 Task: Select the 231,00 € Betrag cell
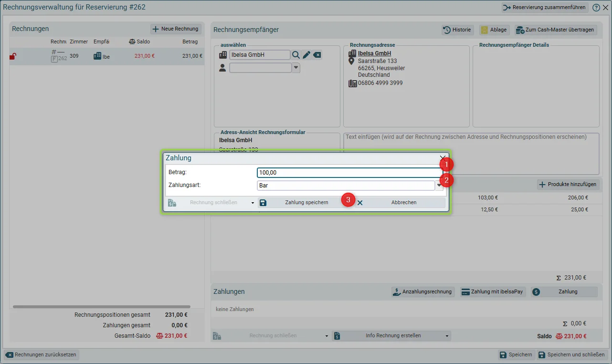[192, 56]
